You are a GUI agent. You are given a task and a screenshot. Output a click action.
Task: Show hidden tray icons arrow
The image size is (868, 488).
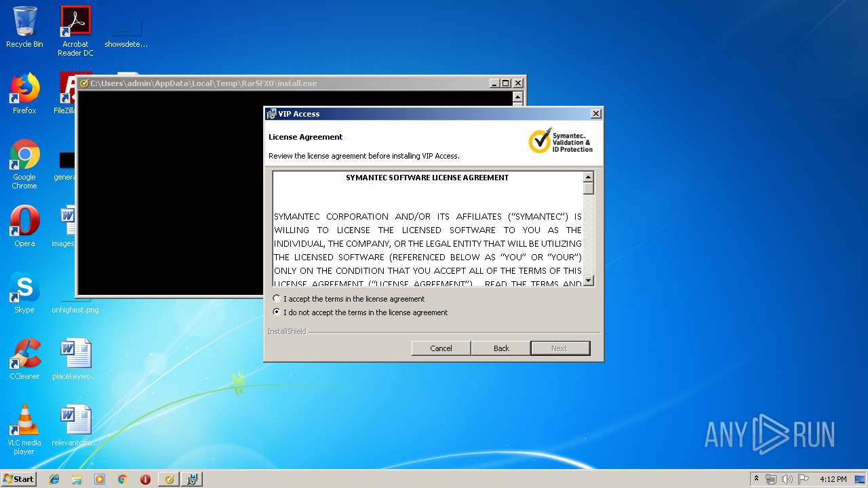(757, 479)
